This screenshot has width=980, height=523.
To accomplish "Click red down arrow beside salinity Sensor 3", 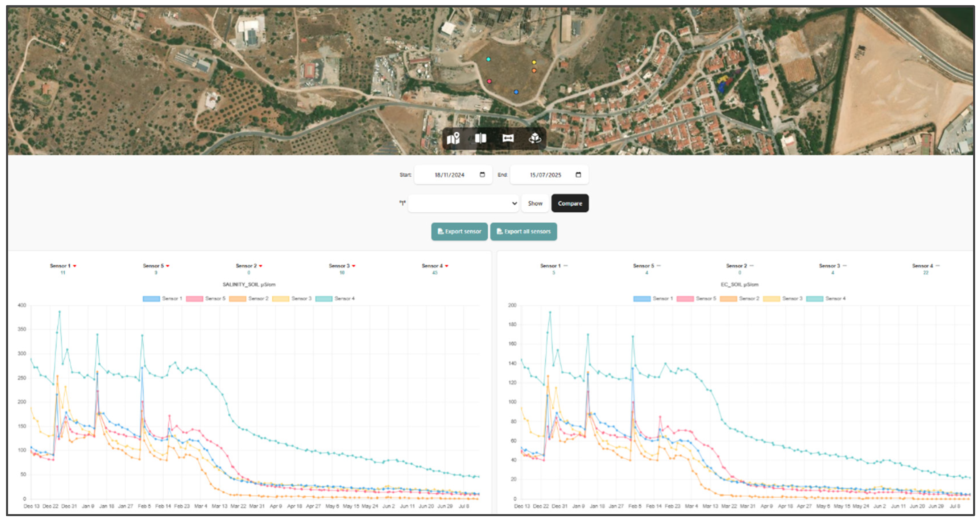I will click(354, 266).
